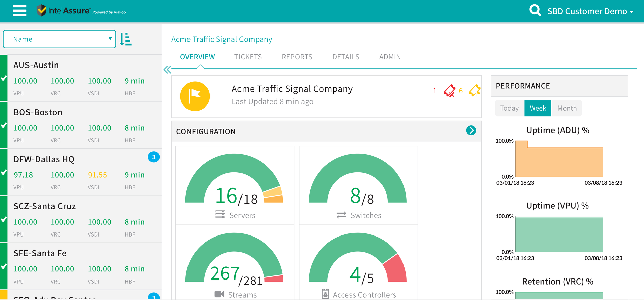Switch to the Overview tab
Viewport: 644px width, 300px height.
(x=198, y=57)
